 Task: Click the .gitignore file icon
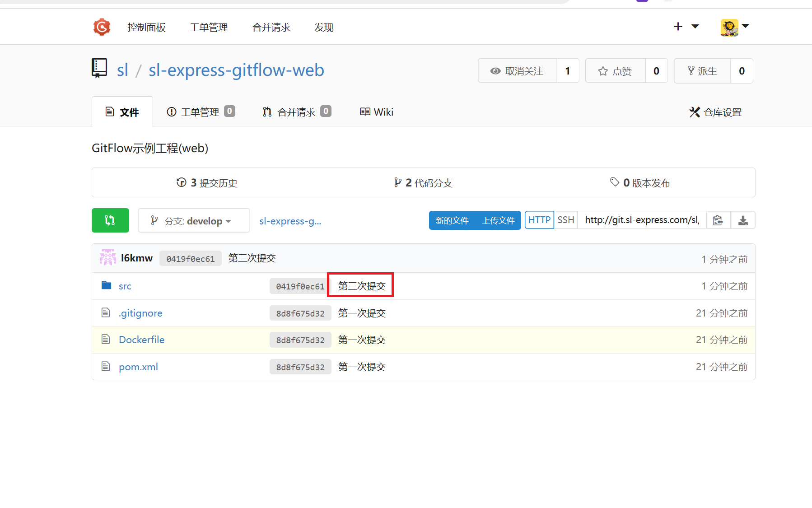(106, 312)
